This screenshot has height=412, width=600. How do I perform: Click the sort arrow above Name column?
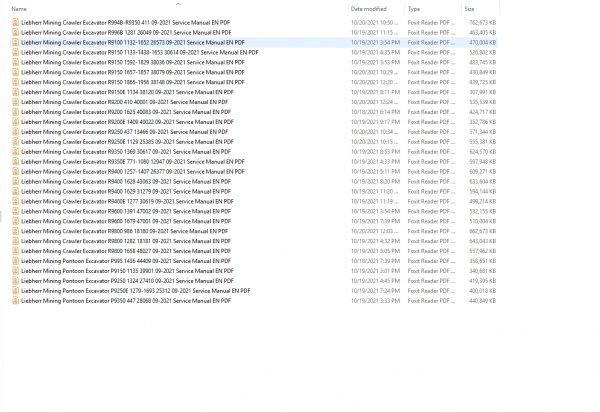178,4
